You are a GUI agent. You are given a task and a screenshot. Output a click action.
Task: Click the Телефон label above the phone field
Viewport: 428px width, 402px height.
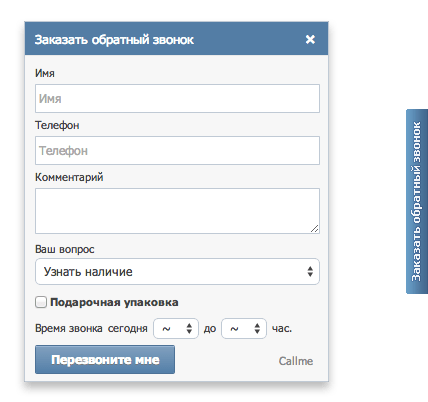tap(57, 125)
